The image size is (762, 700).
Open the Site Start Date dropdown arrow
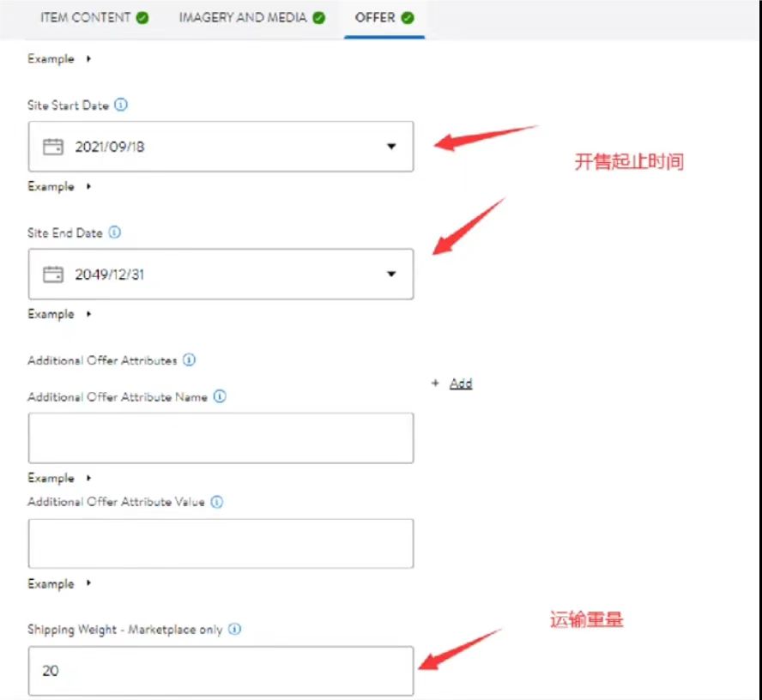[391, 147]
